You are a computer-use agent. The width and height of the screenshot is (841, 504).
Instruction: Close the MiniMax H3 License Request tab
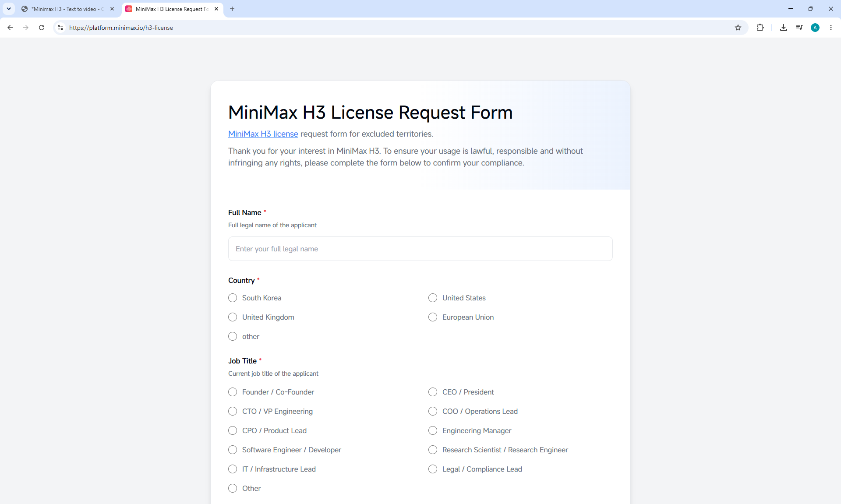[x=216, y=9]
